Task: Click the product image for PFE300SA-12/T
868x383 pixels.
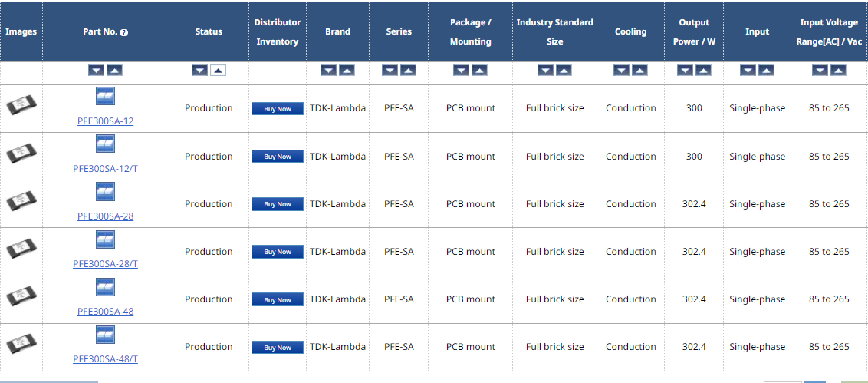Action: click(x=21, y=155)
